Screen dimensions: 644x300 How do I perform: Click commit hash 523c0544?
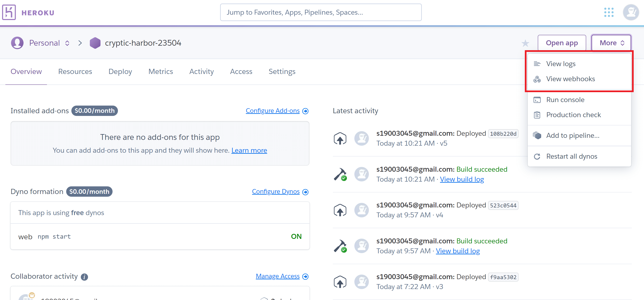[x=503, y=205]
